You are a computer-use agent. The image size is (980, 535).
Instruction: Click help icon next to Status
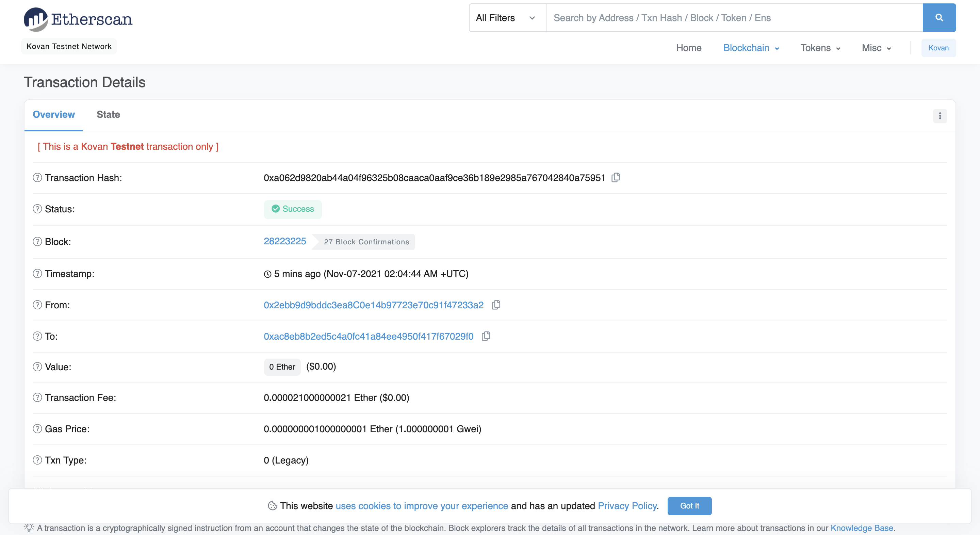37,209
